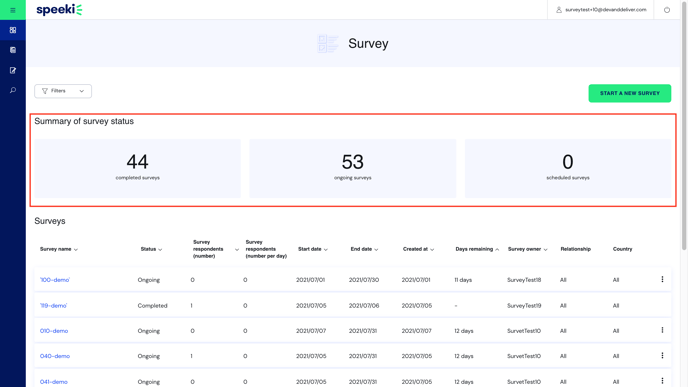Open the '119-demo' survey link
Screen dimensions: 688x387
[54, 306]
